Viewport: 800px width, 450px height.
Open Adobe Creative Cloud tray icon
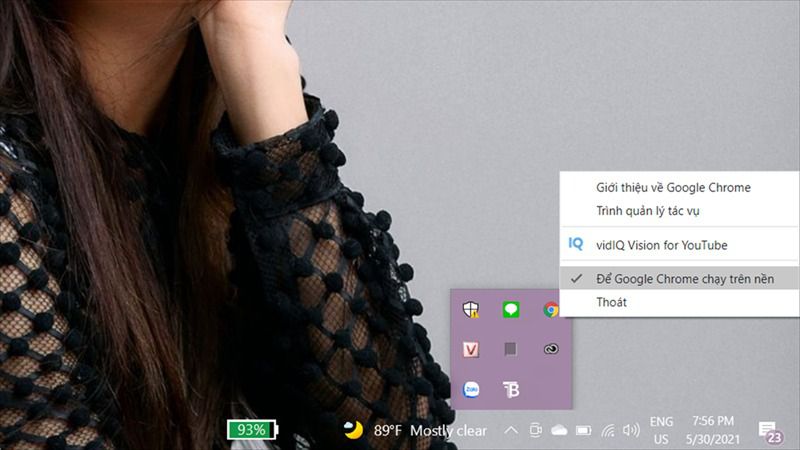(551, 349)
